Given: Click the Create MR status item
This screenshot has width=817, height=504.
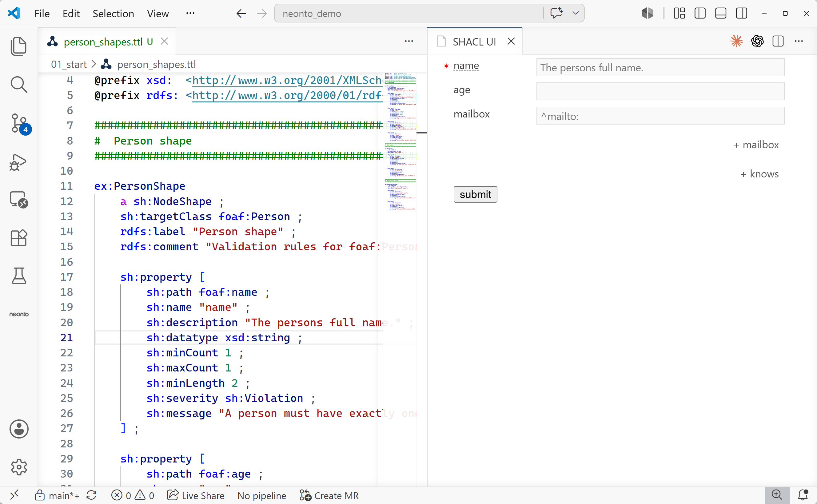Looking at the screenshot, I should point(329,495).
